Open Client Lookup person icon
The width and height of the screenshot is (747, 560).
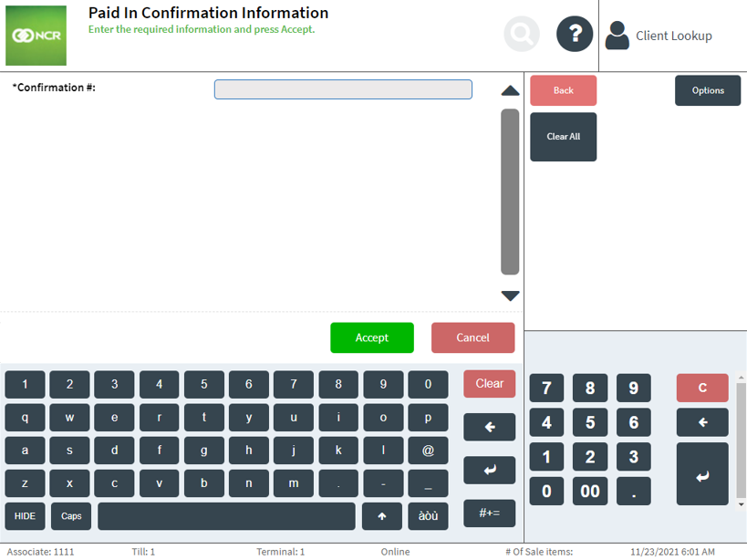pos(617,36)
